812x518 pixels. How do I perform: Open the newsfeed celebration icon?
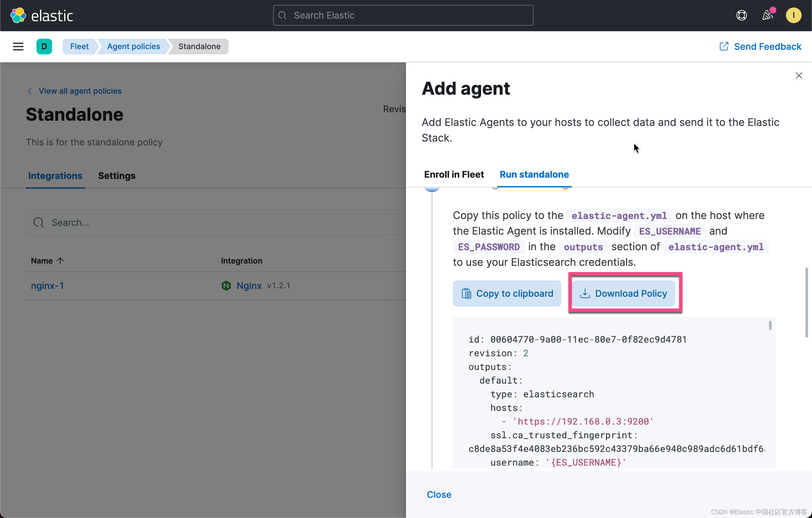coord(767,16)
